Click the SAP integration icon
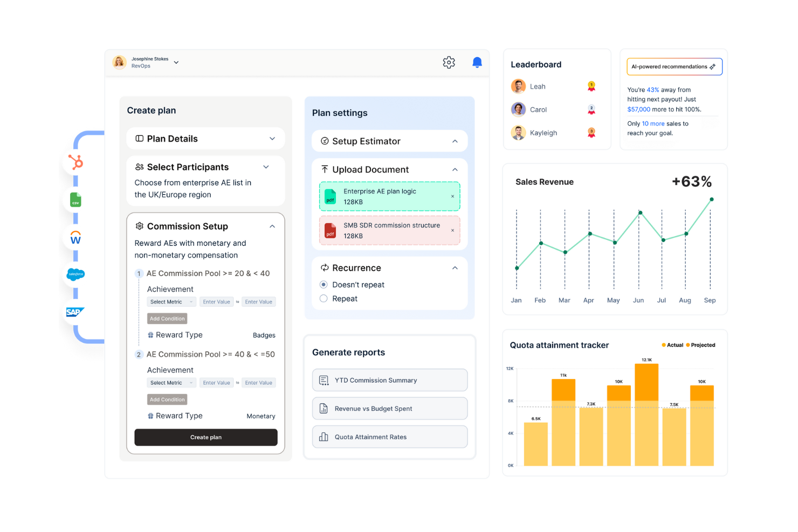The image size is (798, 532). 75,312
